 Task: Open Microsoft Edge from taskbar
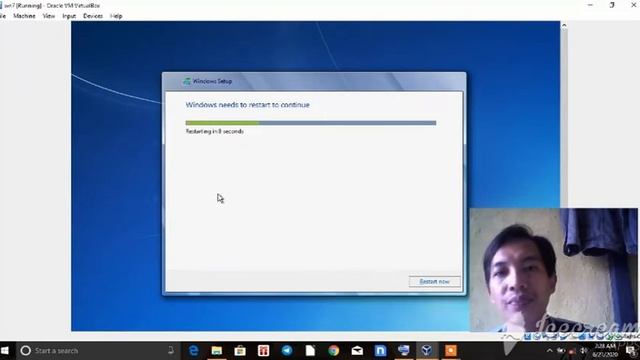tap(193, 351)
